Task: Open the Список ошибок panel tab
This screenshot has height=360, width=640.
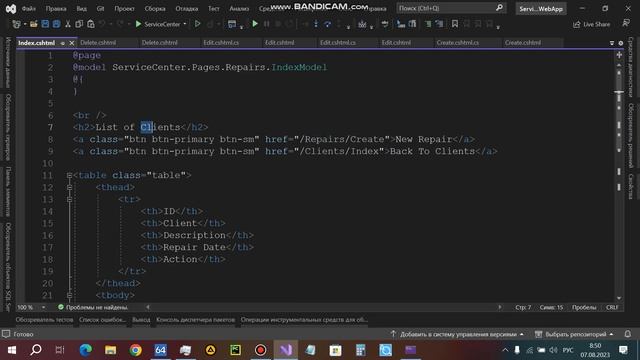Action: [x=102, y=320]
